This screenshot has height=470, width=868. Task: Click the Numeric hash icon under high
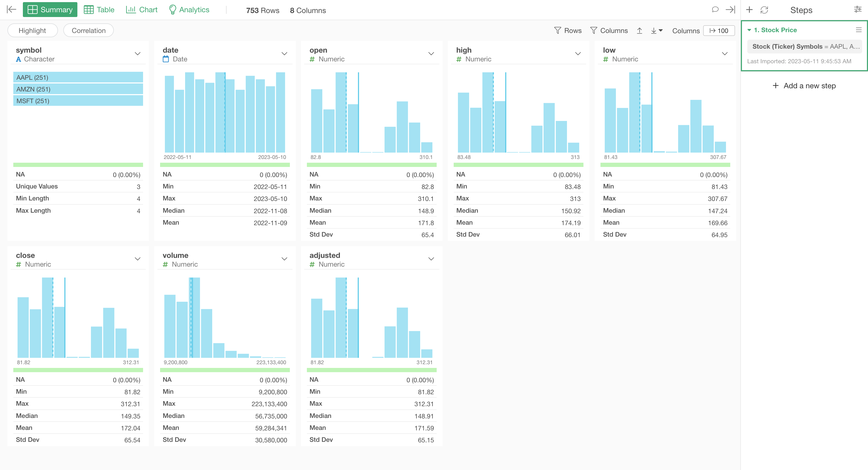coord(459,59)
